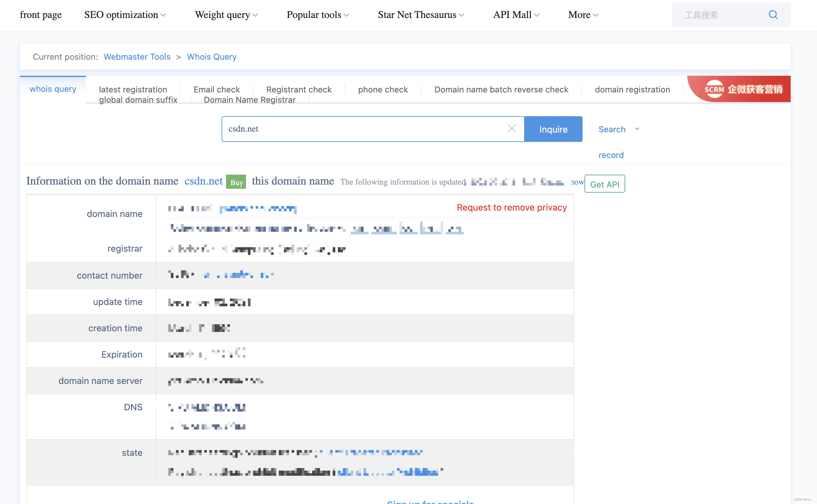Open the Domain name batch reverse check tab
817x504 pixels.
click(x=501, y=89)
